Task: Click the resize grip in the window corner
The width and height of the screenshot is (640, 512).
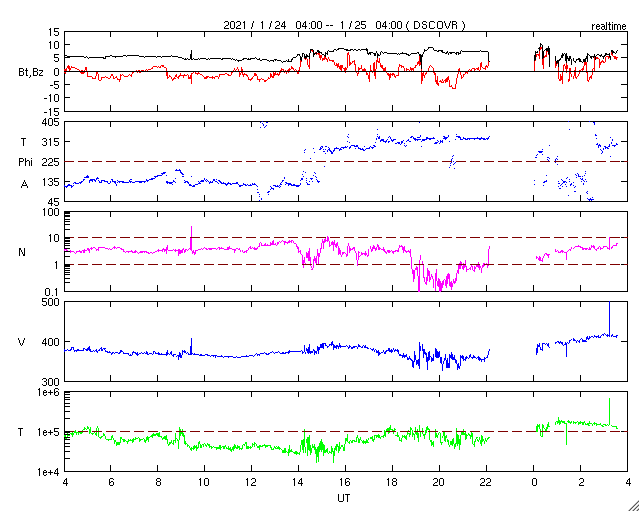Action: pos(633,506)
